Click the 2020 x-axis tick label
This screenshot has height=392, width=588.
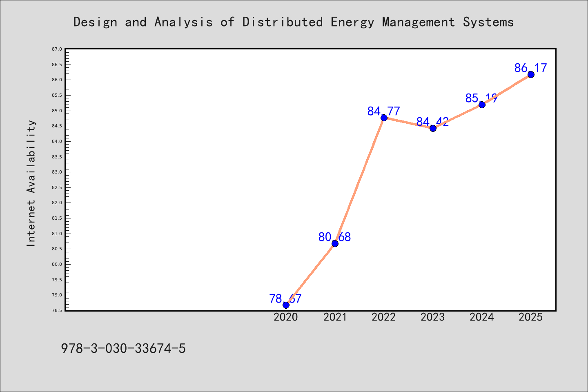286,317
